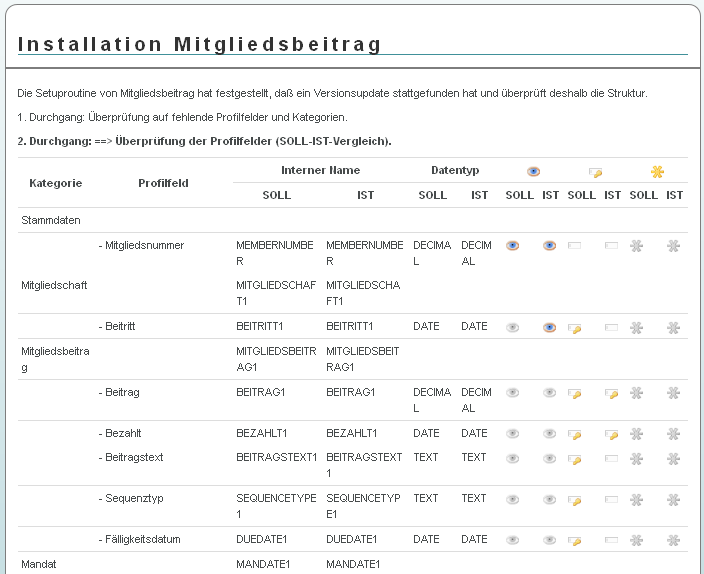Click the SOLL key icon for Sequenztyp
704x574 pixels.
point(575,499)
